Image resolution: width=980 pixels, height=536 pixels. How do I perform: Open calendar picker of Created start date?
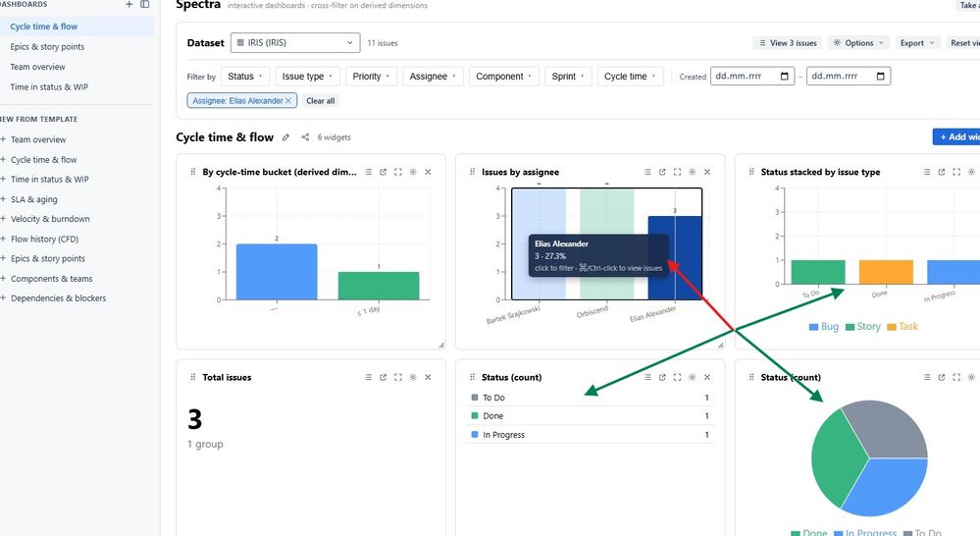(785, 77)
